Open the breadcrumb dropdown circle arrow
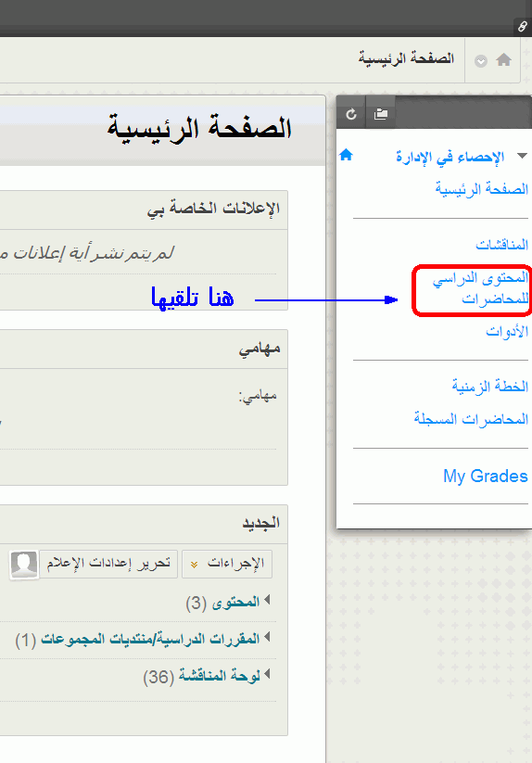532x763 pixels. (481, 61)
